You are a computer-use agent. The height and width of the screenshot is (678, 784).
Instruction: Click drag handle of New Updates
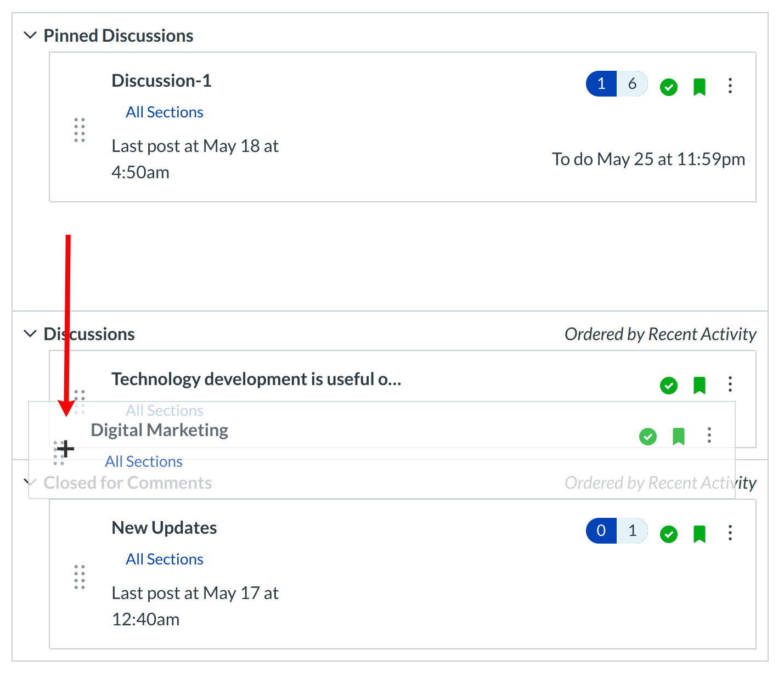[80, 577]
